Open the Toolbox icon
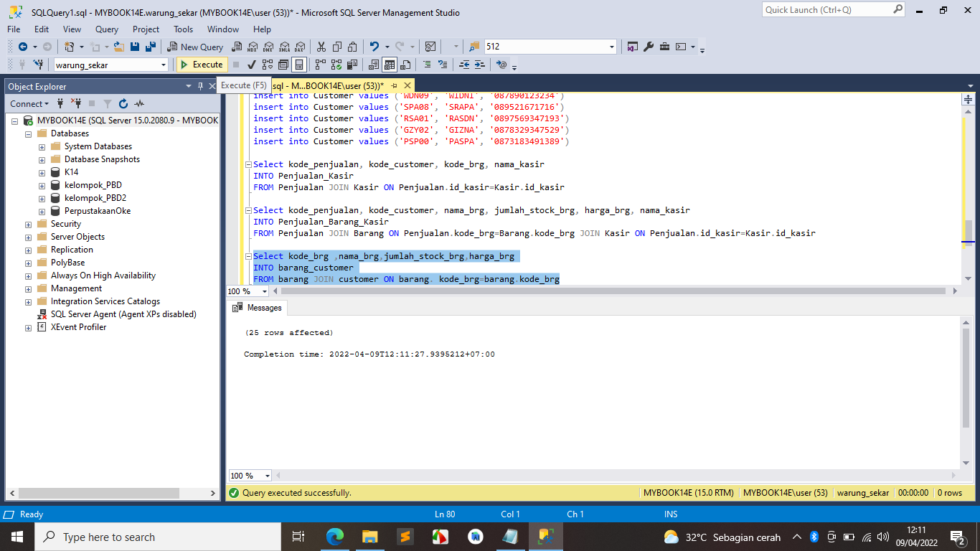Viewport: 980px width, 551px height. 664,47
